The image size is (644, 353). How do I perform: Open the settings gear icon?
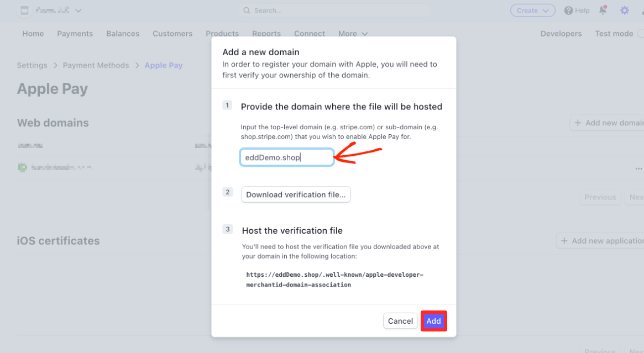624,10
